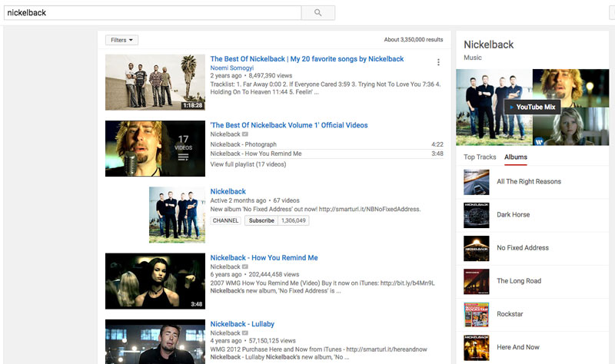Open the Noemi Somogyi channel link

[x=232, y=68]
